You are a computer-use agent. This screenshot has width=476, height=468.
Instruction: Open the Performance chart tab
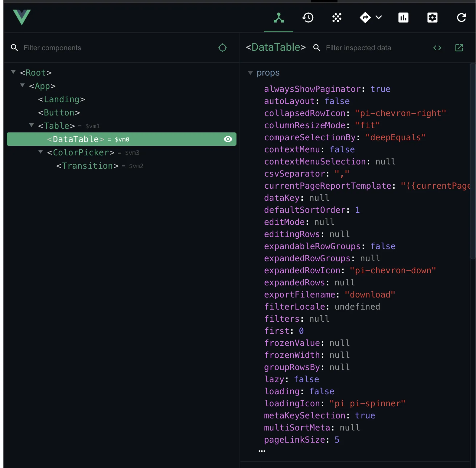click(x=403, y=18)
